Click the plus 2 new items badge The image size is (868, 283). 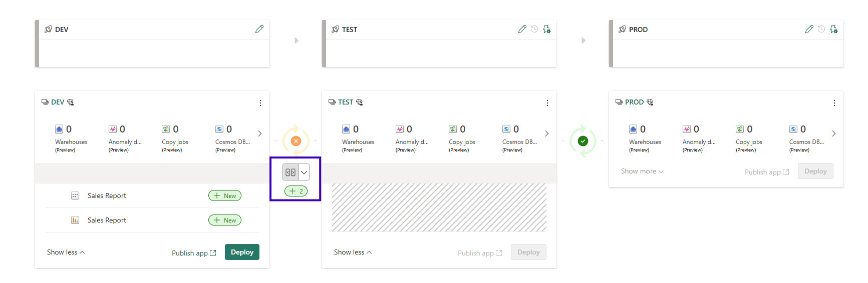[x=296, y=191]
